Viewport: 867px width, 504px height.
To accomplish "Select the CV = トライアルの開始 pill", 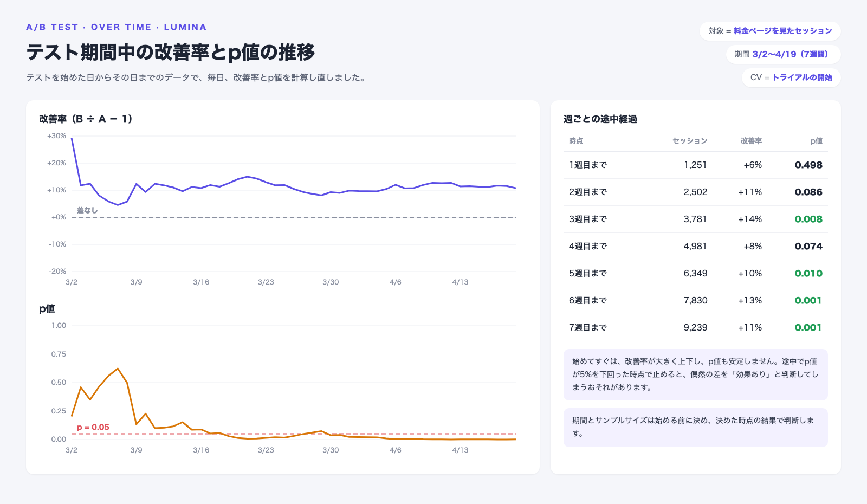I will tap(791, 77).
